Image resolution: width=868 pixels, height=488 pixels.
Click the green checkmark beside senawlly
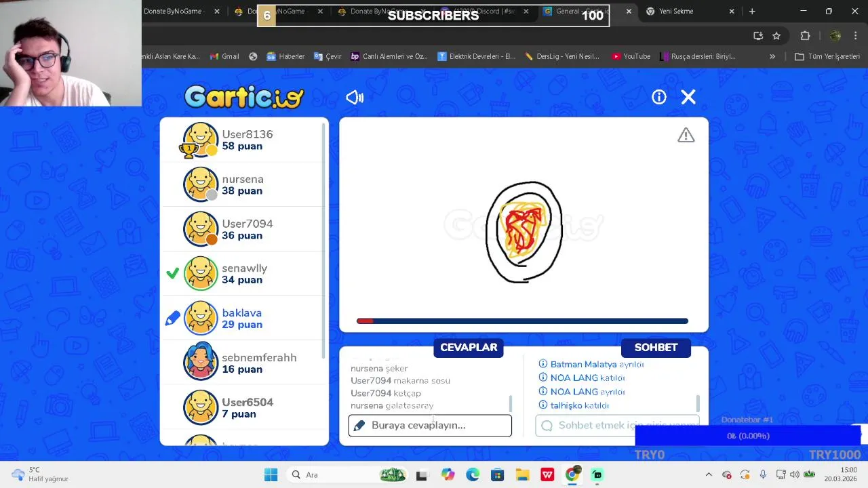(173, 273)
